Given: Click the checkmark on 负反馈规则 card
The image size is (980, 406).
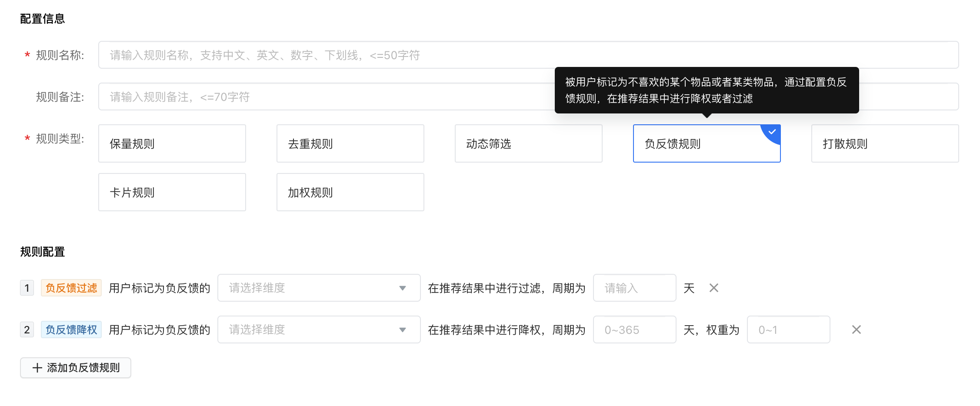Looking at the screenshot, I should point(772,132).
